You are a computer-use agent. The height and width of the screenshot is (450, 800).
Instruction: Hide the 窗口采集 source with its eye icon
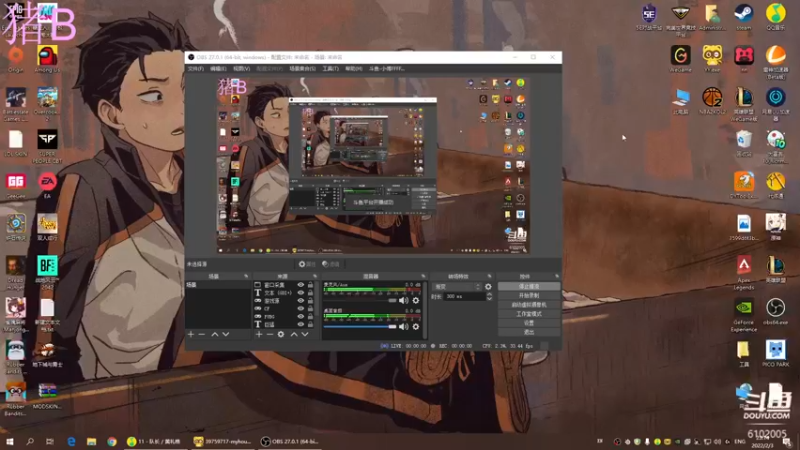pyautogui.click(x=301, y=285)
